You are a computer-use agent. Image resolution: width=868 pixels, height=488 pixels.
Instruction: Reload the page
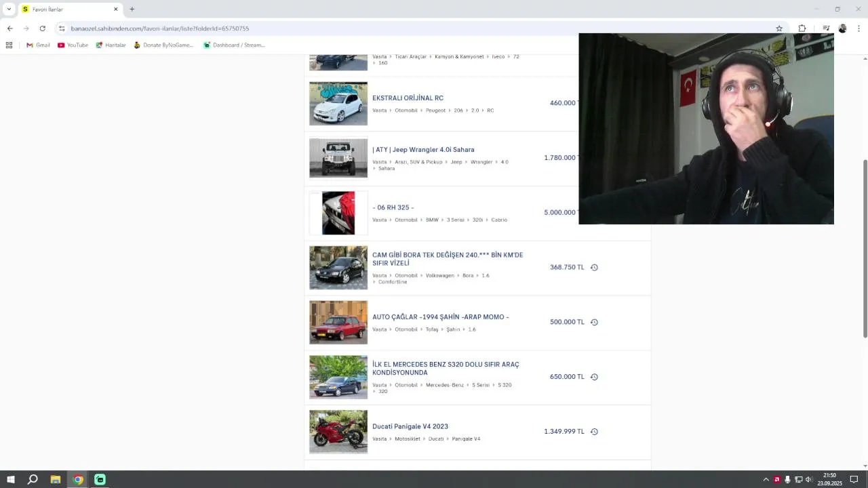click(42, 28)
